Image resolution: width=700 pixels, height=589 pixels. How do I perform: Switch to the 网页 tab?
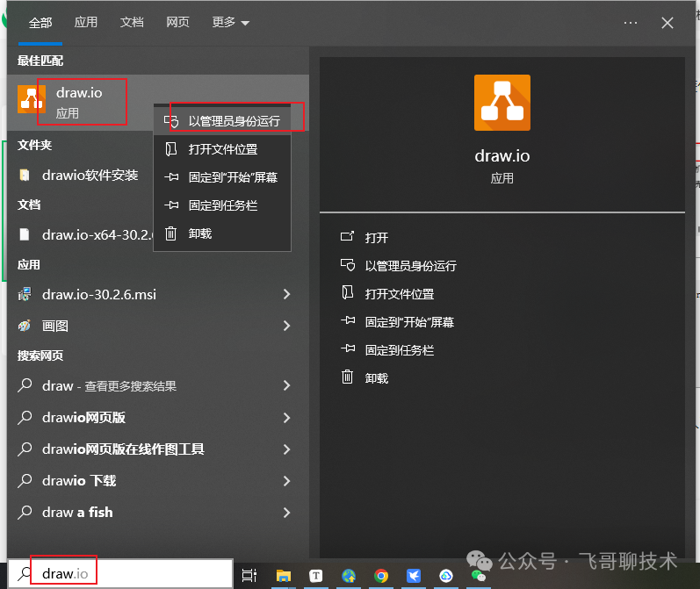pyautogui.click(x=177, y=22)
